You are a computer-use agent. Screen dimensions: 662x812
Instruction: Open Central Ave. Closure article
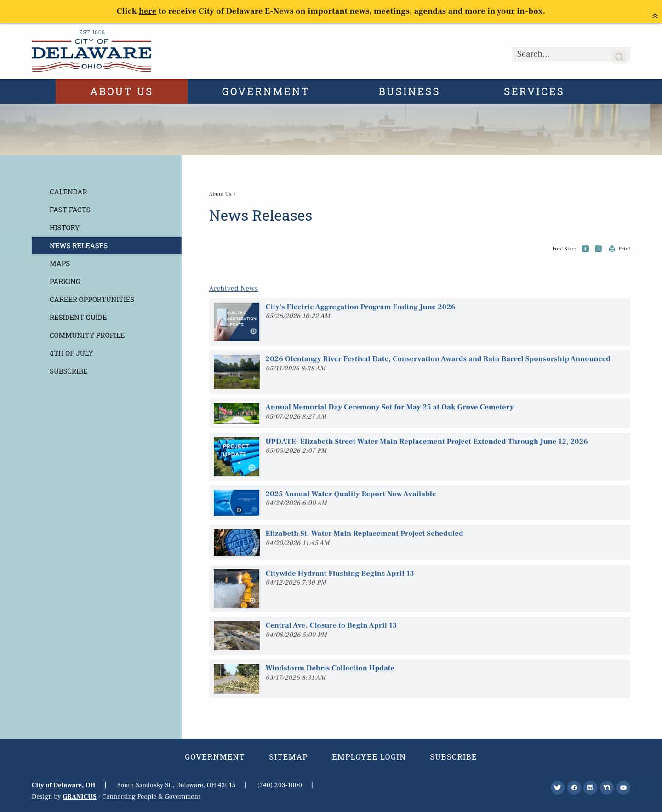(x=331, y=625)
